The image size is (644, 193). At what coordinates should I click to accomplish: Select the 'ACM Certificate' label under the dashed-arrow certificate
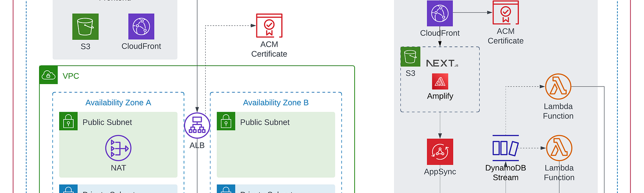click(269, 49)
